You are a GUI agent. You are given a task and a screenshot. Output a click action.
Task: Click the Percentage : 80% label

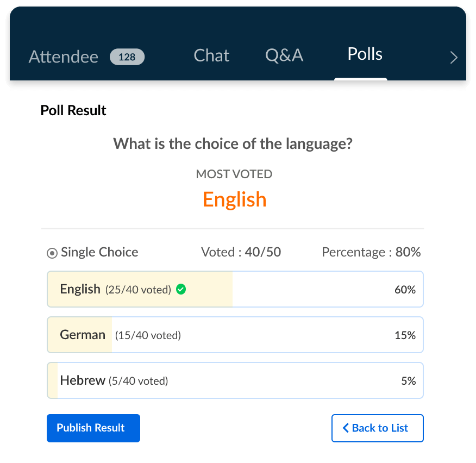(x=371, y=252)
